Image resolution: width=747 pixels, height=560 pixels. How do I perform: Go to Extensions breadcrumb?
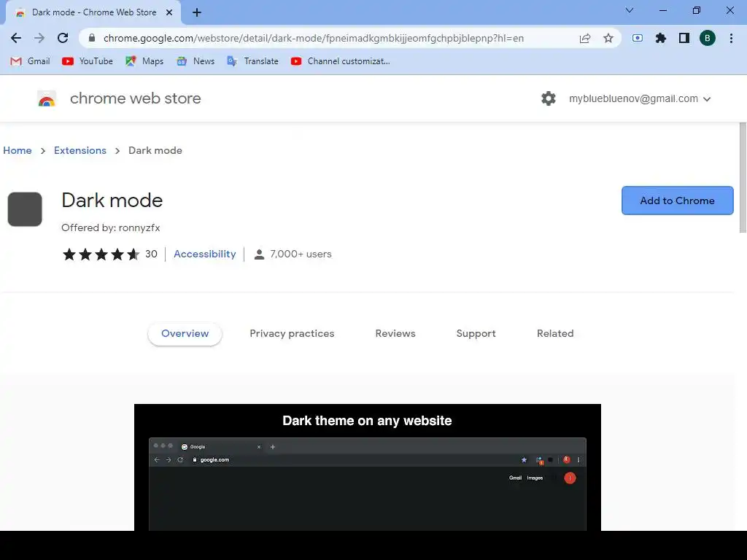[80, 150]
